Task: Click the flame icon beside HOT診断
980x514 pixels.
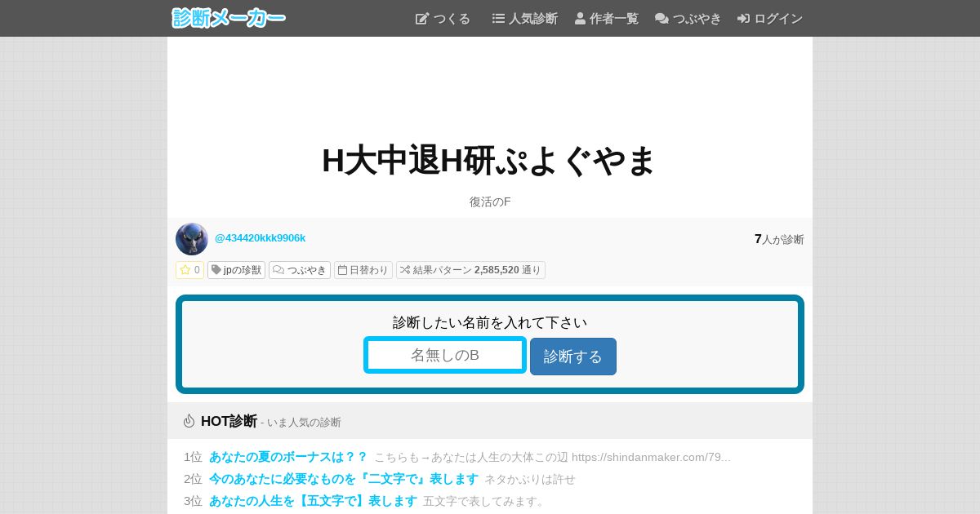Action: pos(189,421)
